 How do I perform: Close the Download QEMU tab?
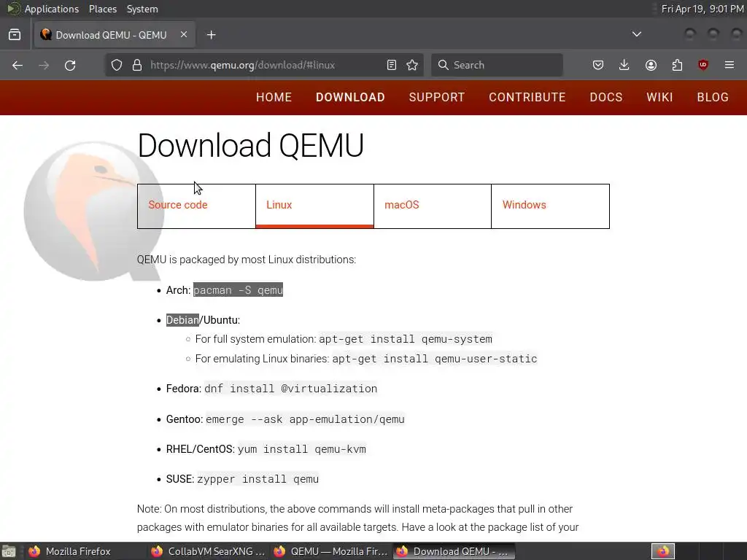(184, 34)
